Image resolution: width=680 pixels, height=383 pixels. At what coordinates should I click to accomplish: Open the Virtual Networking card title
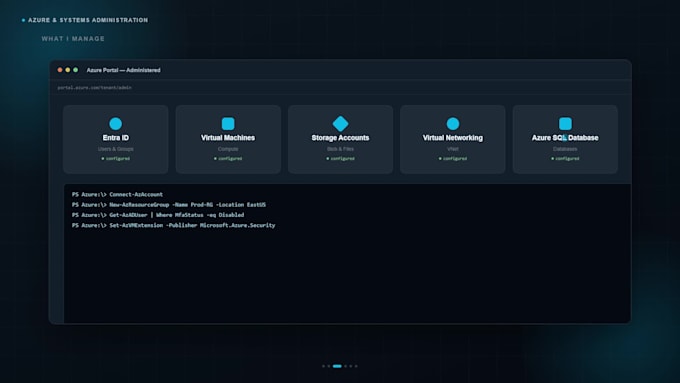[453, 138]
